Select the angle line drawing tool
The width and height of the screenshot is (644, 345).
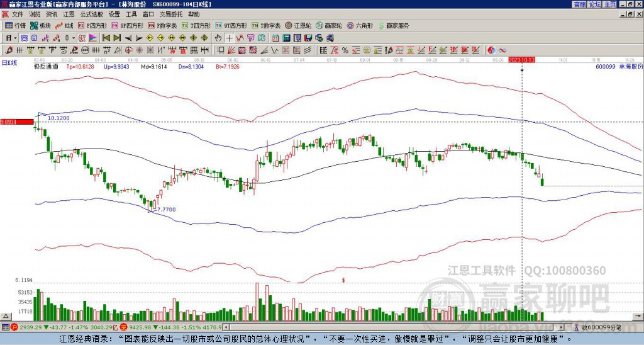264,50
